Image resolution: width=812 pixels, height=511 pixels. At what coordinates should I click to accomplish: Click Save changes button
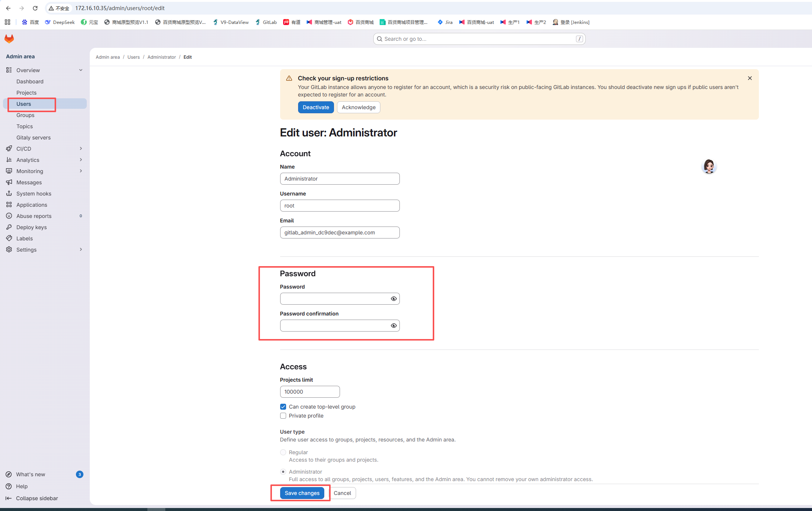(x=302, y=493)
